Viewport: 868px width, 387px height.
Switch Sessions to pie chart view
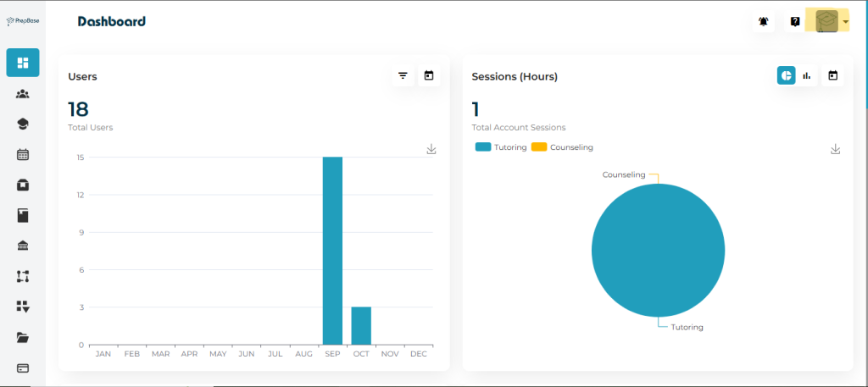(787, 76)
